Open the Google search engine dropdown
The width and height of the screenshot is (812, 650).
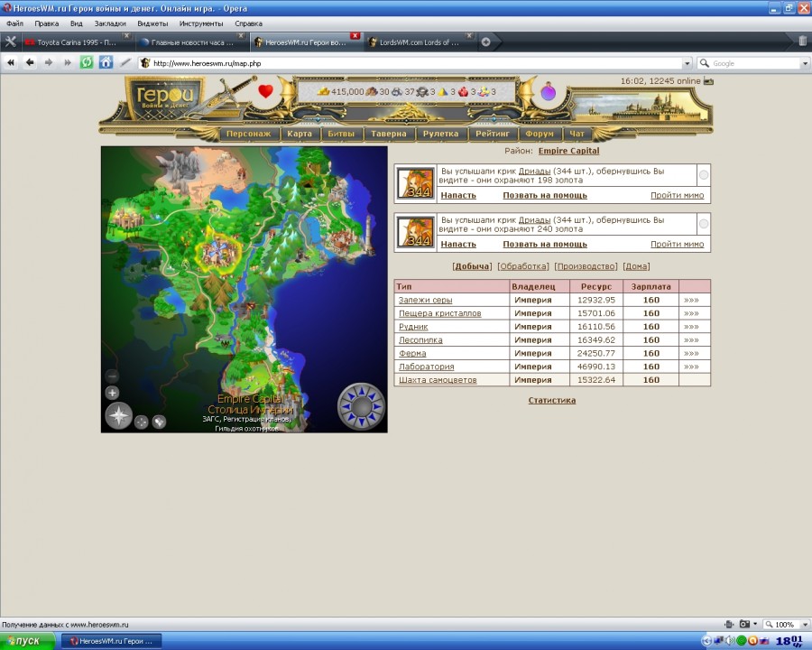(805, 63)
